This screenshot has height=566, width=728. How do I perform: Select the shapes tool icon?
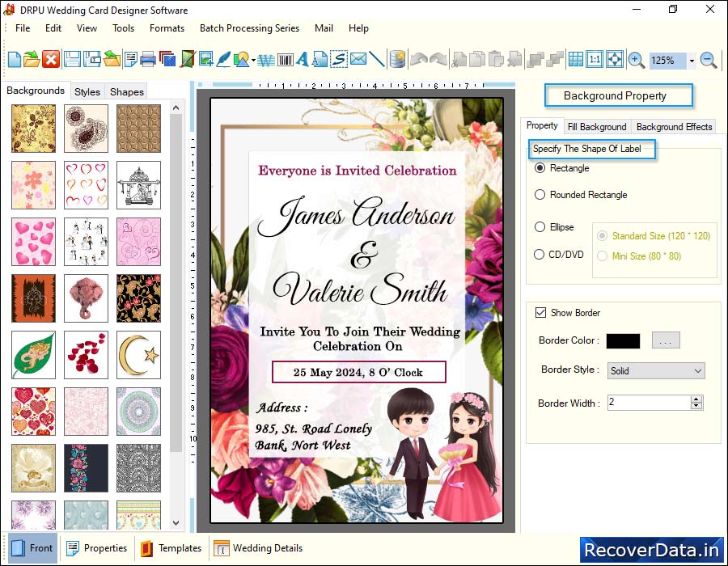pyautogui.click(x=241, y=59)
